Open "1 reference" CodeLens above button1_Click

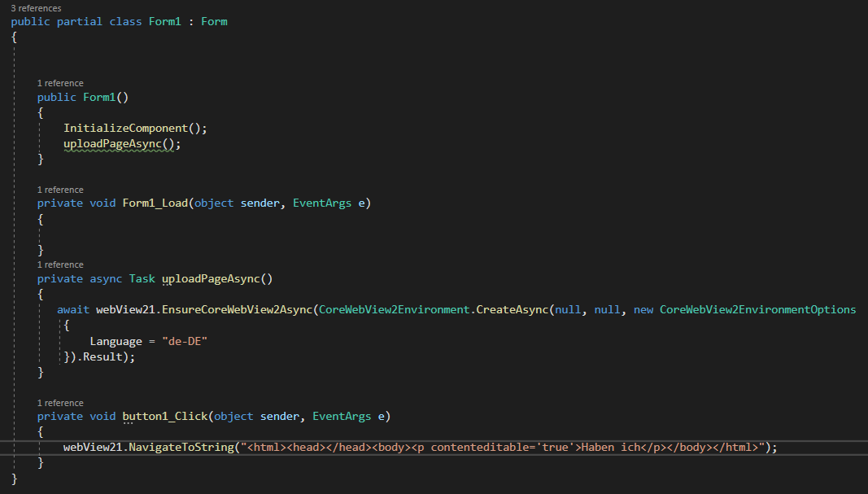click(x=60, y=403)
